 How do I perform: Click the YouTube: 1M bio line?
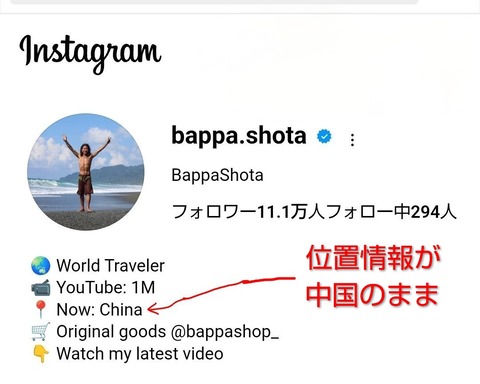[x=106, y=288]
